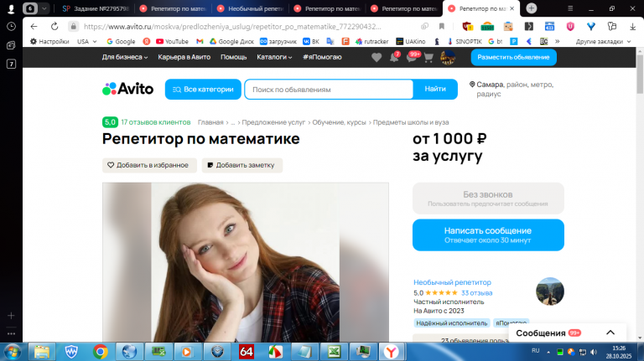The width and height of the screenshot is (644, 361).
Task: Expand the Другие закладки folder
Action: coord(604,41)
